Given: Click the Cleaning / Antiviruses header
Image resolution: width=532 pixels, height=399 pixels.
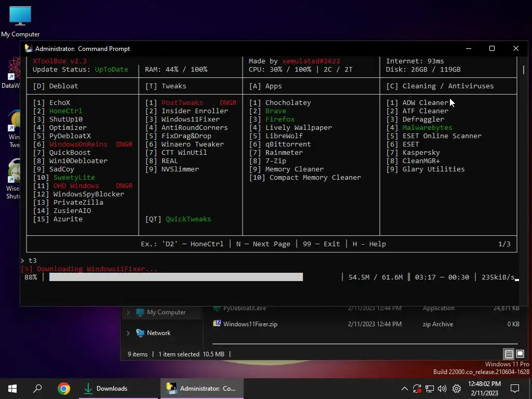Looking at the screenshot, I should (x=440, y=86).
